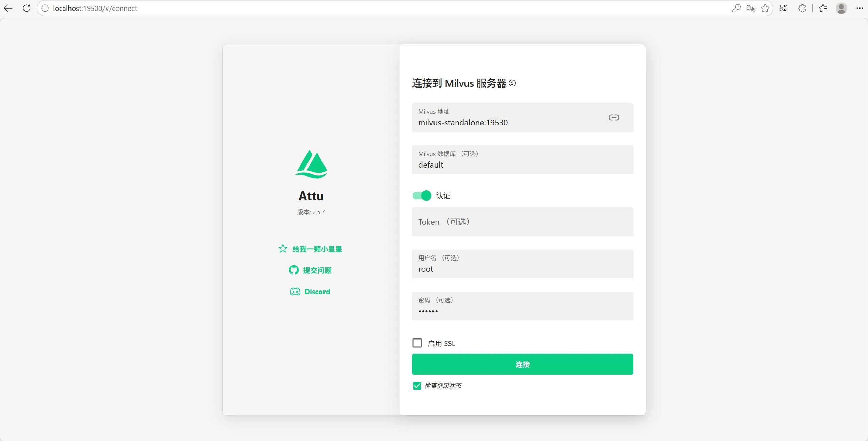The image size is (868, 441).
Task: Enable the 启用 SSL checkbox
Action: 416,343
